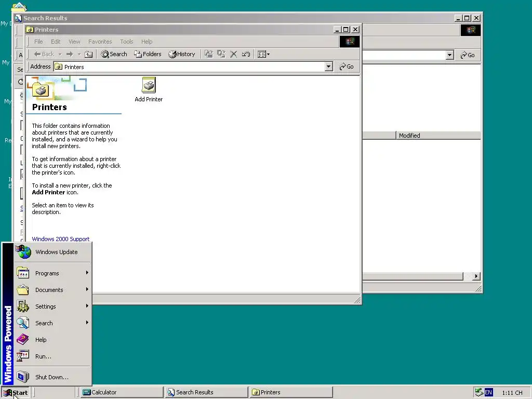The image size is (532, 399).
Task: Expand Back button history dropdown arrow
Action: [x=60, y=54]
